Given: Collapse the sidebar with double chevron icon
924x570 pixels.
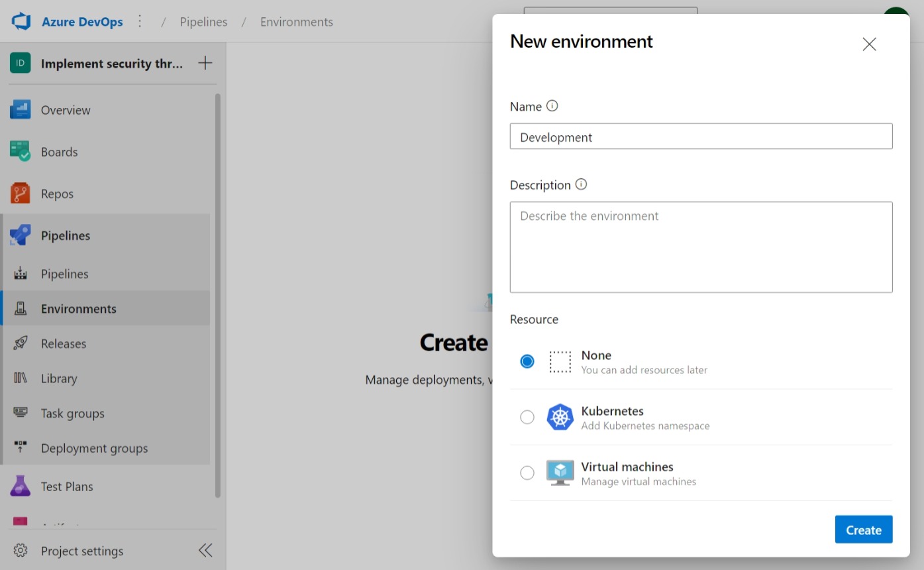Looking at the screenshot, I should pos(205,551).
